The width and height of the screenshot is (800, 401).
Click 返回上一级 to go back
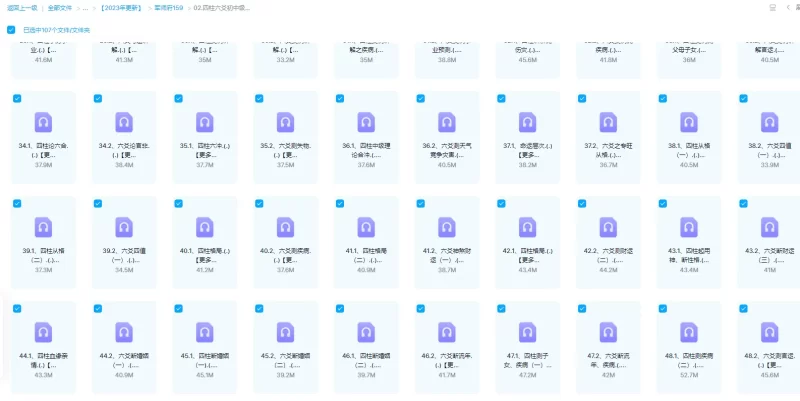click(21, 7)
